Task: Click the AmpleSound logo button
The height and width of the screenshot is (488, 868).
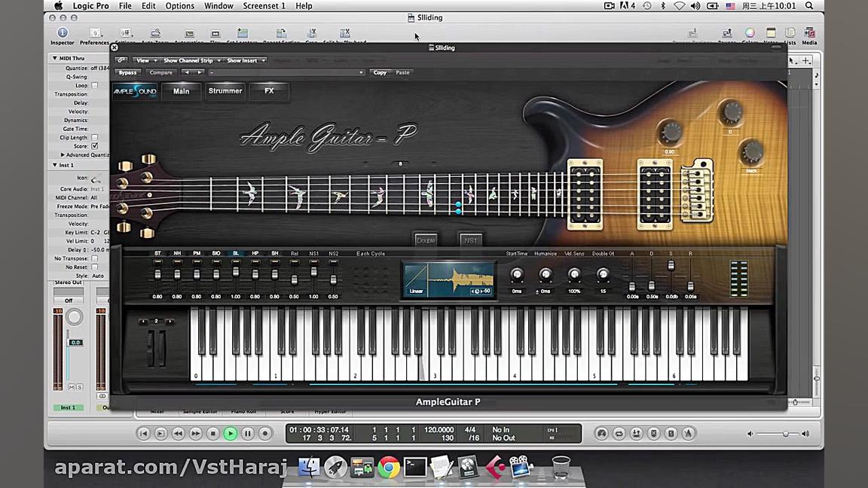Action: tap(135, 91)
